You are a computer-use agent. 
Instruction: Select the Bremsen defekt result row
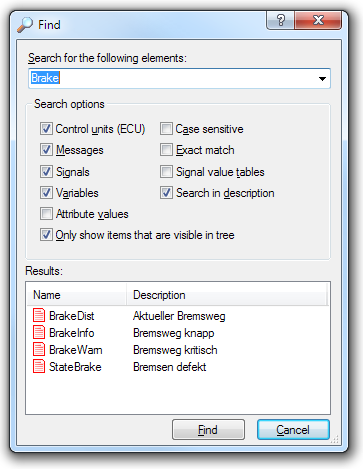click(x=177, y=367)
